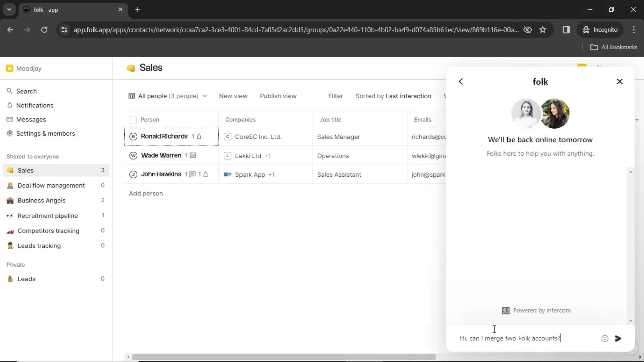Screen dimensions: 644x362
Task: Reload the page in browser
Action: point(44,30)
